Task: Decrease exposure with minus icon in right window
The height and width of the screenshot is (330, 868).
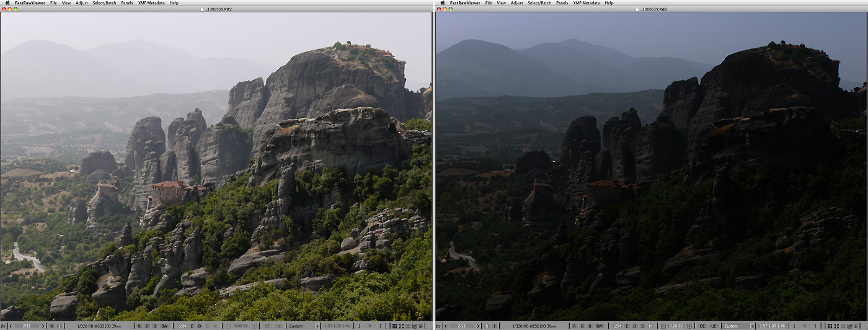Action: coord(663,326)
